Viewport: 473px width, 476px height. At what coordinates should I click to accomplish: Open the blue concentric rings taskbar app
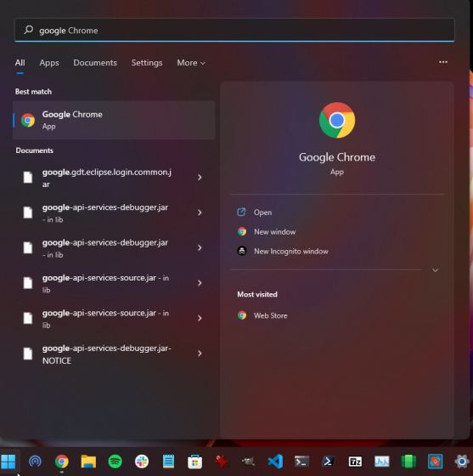pyautogui.click(x=35, y=462)
